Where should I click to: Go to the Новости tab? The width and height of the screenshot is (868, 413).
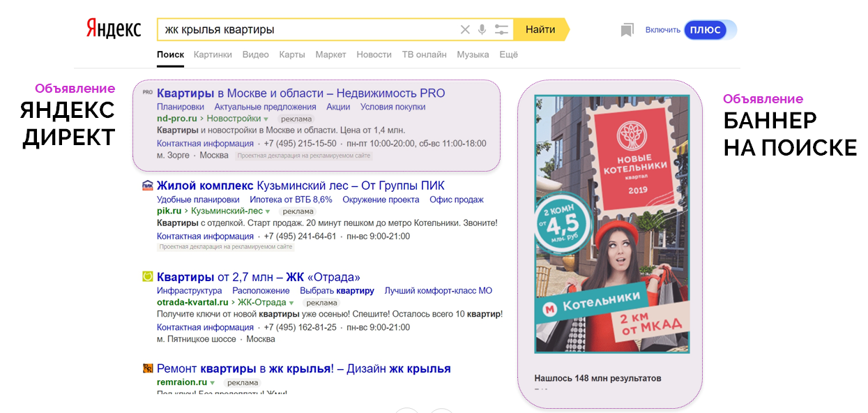tap(374, 54)
